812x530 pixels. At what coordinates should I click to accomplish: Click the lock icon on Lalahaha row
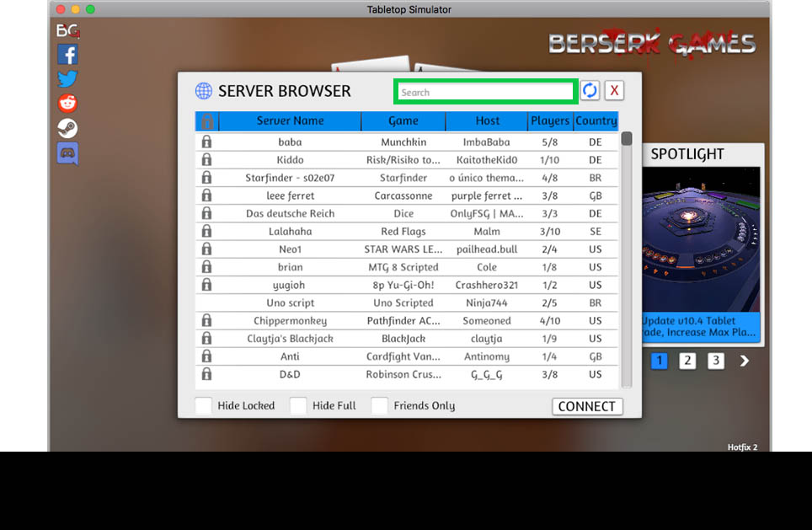(x=206, y=231)
